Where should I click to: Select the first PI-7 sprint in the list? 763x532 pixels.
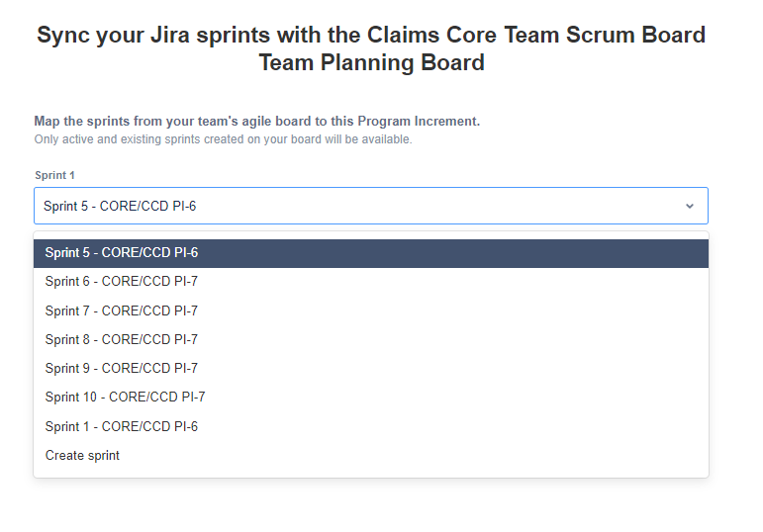[x=371, y=282]
